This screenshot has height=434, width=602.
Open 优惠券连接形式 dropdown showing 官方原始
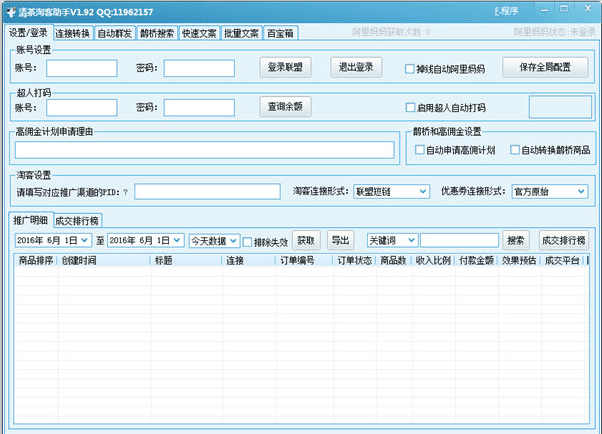pos(579,191)
